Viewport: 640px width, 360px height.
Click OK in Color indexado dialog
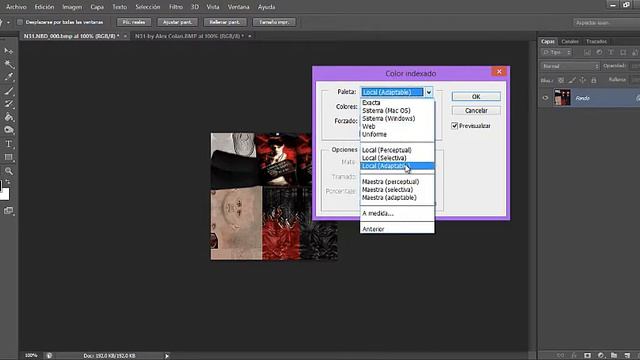pyautogui.click(x=476, y=97)
